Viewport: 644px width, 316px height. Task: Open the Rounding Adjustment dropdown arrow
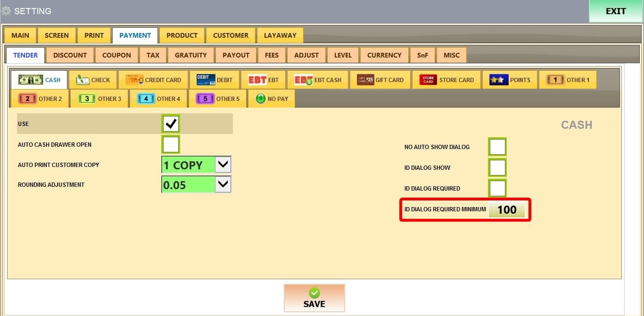pyautogui.click(x=223, y=184)
